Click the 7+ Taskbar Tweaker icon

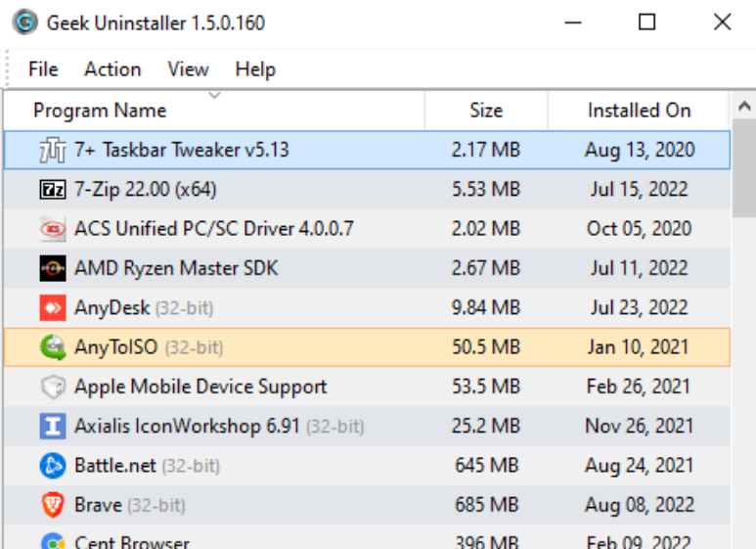53,150
